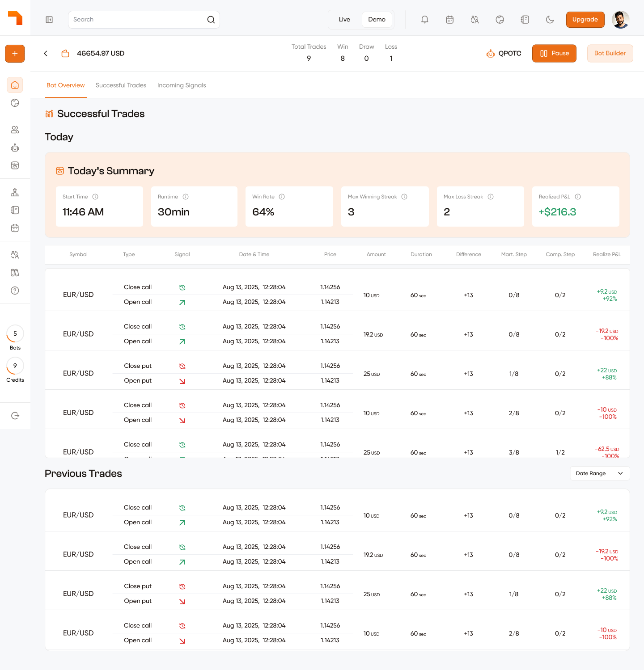Open the calendar icon in top bar
This screenshot has height=670, width=644.
click(x=450, y=20)
